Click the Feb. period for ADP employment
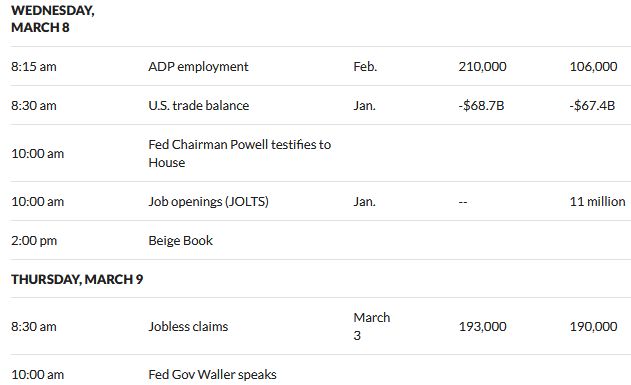Image resolution: width=631 pixels, height=385 pixels. click(x=365, y=66)
